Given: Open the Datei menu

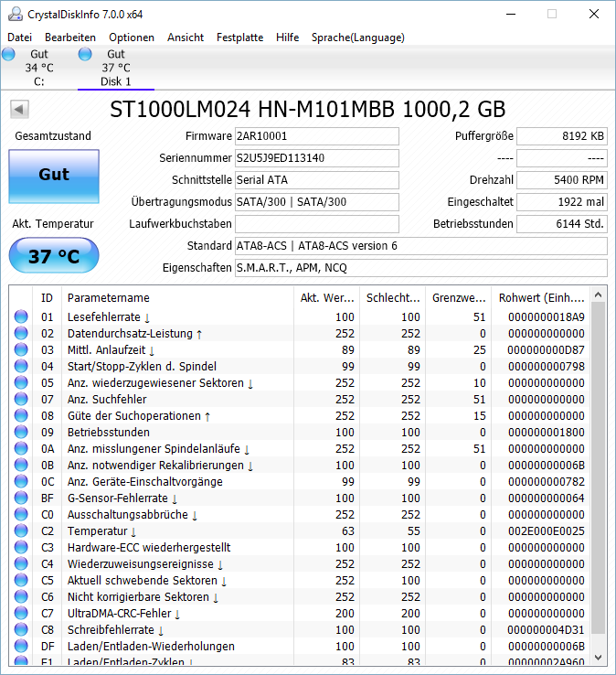Looking at the screenshot, I should (20, 37).
